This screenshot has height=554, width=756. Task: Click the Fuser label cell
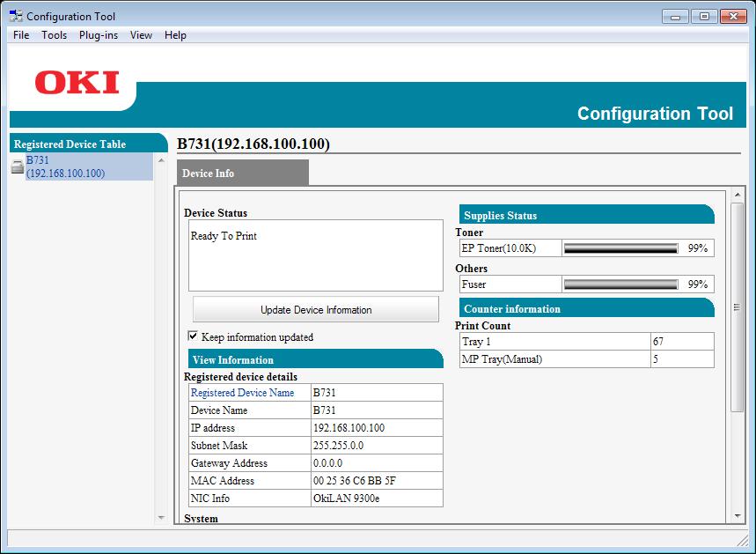pos(510,284)
